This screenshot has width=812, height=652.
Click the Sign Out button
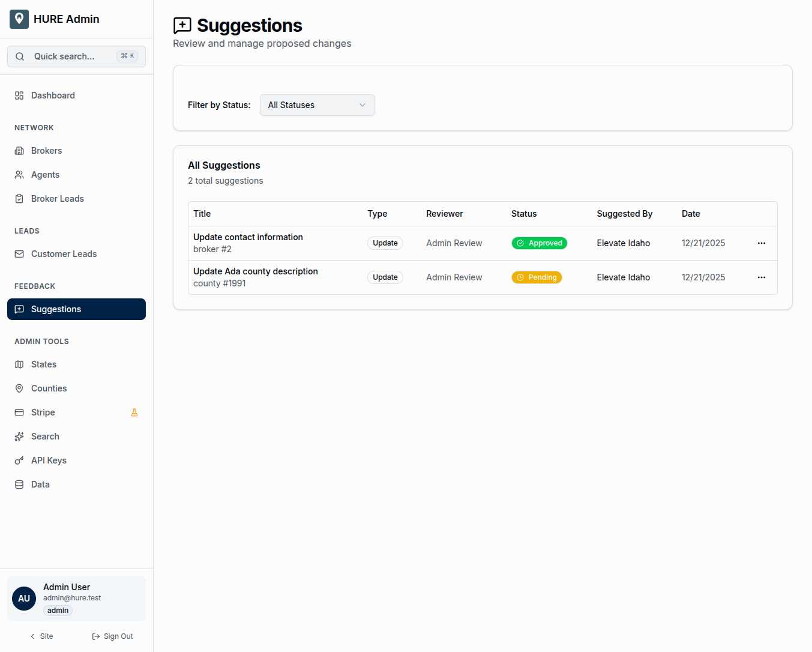coord(112,636)
